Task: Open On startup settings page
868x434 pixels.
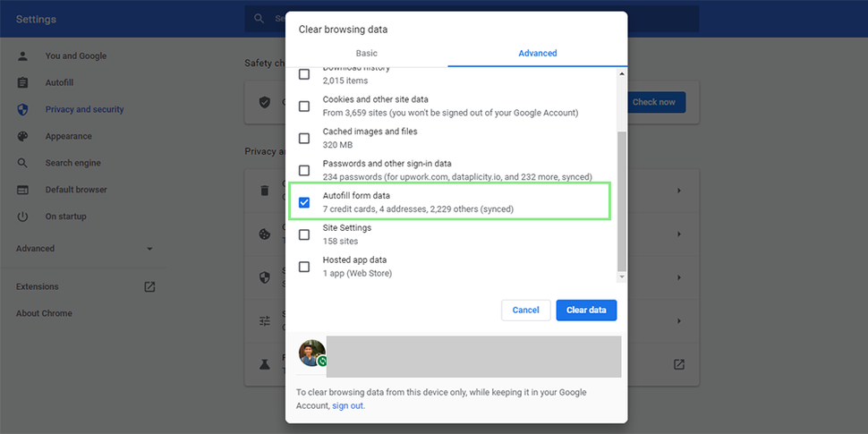Action: 66,217
